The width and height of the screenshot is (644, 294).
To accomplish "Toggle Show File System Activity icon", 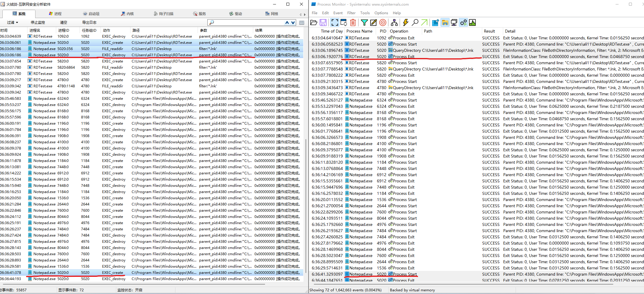I will coord(445,23).
